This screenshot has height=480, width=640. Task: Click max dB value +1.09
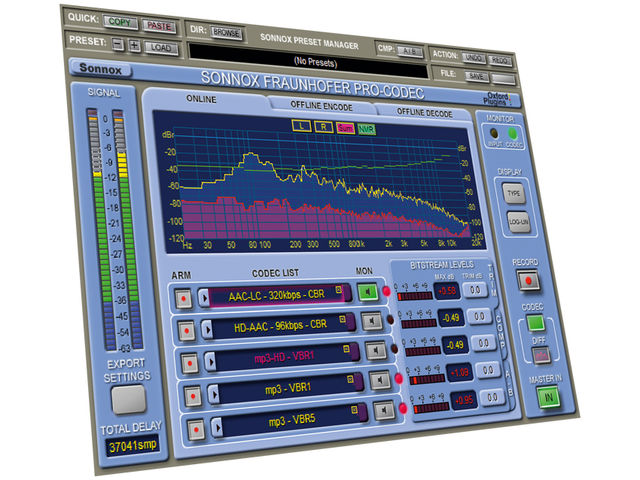point(460,373)
